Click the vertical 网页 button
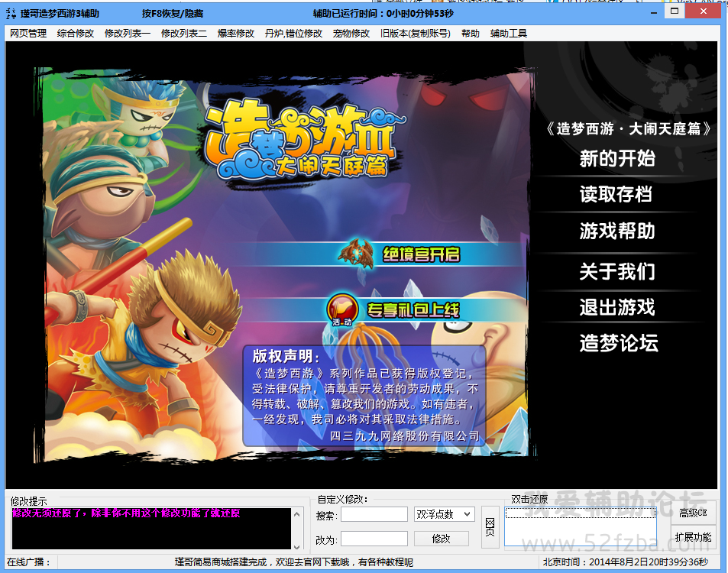Screen dimensions: 728x573 (x=490, y=527)
